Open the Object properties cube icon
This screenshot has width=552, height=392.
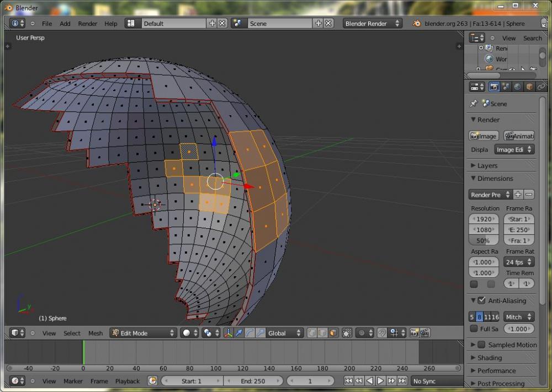[x=529, y=87]
